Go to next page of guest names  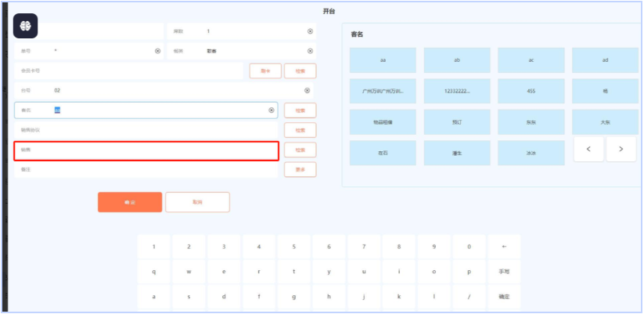621,149
